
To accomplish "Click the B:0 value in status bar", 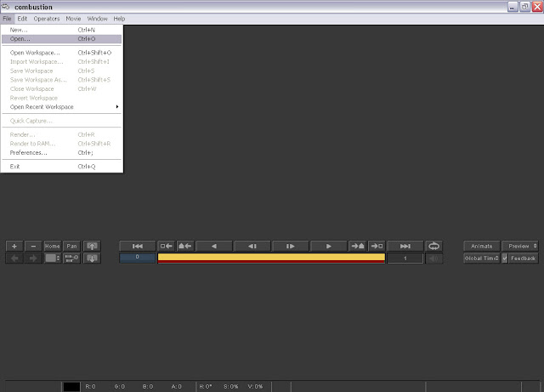I will point(148,386).
